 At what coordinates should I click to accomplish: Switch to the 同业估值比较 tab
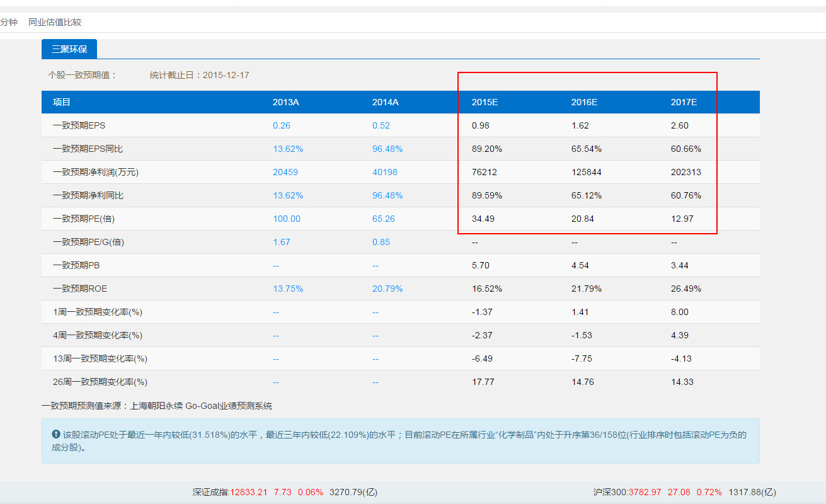pos(55,23)
